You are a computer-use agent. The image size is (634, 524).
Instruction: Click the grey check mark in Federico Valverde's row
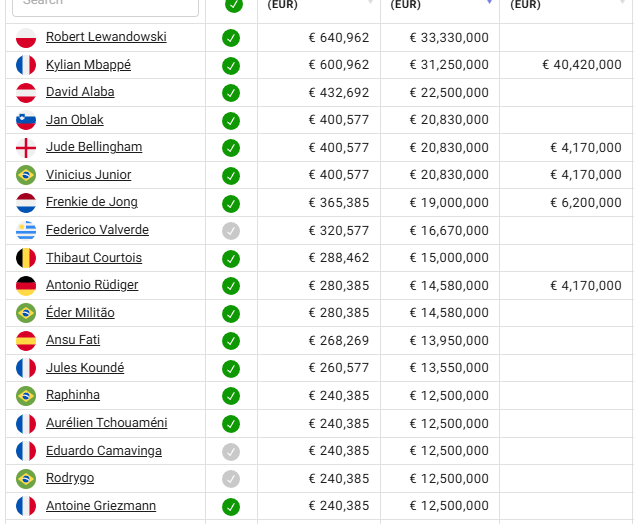(231, 231)
